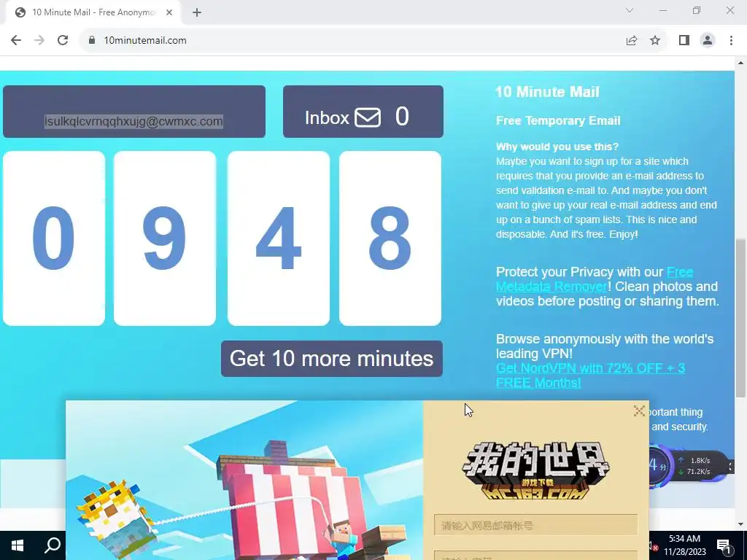Open the Windows notification center
Image resolution: width=747 pixels, height=560 pixels.
[x=724, y=545]
